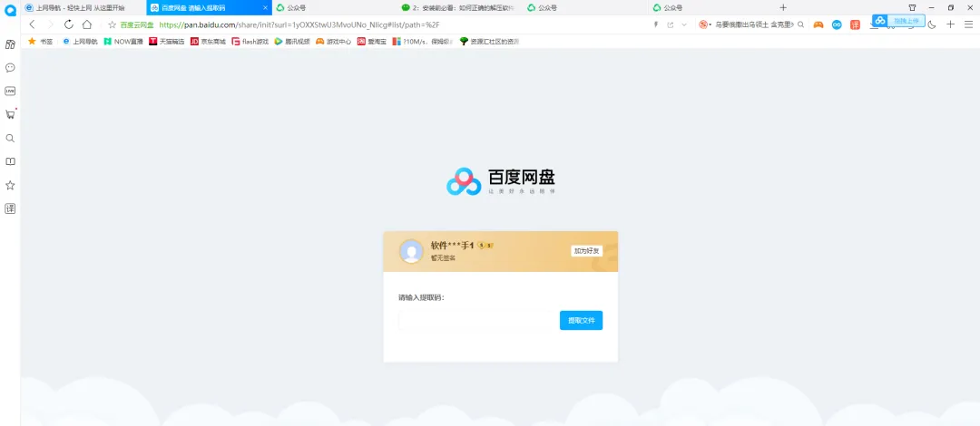Click the 百度网盘 logo
The image size is (980, 426).
click(x=501, y=182)
